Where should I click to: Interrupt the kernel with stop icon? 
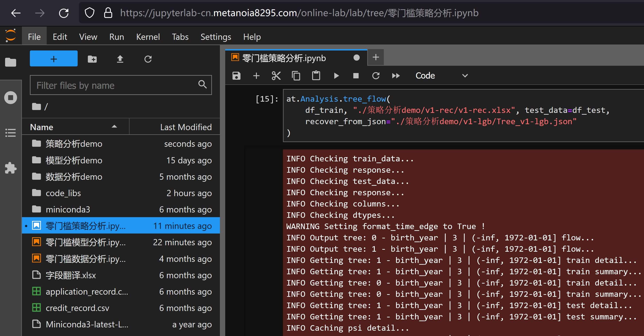tap(356, 75)
